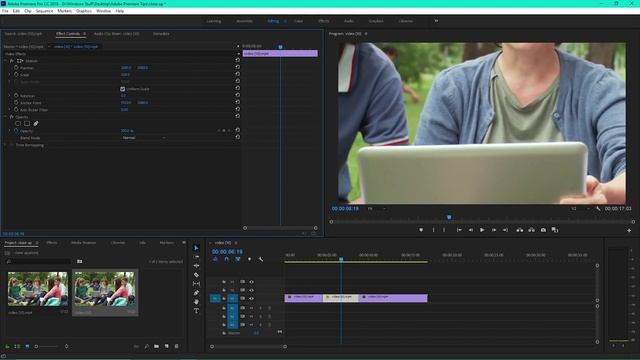Viewport: 640px width, 360px height.
Task: Open the File menu
Action: [5, 11]
